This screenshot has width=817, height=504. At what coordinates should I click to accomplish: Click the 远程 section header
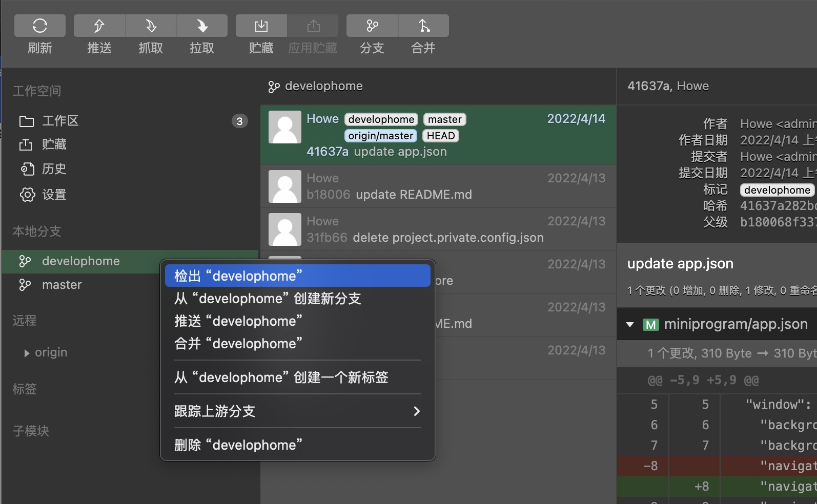pos(25,321)
